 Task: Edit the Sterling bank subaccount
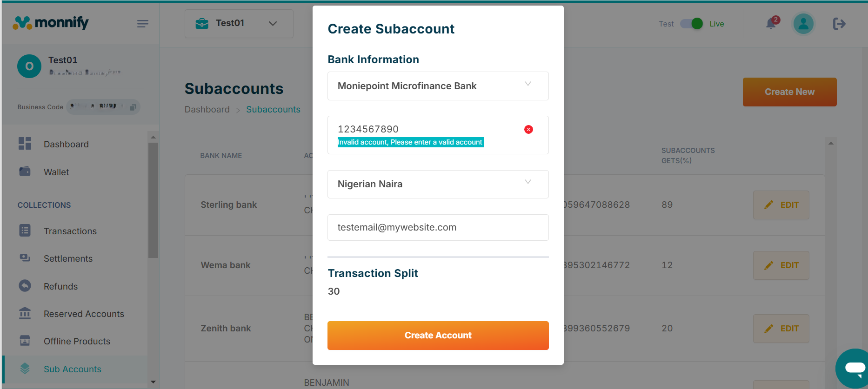(x=781, y=205)
